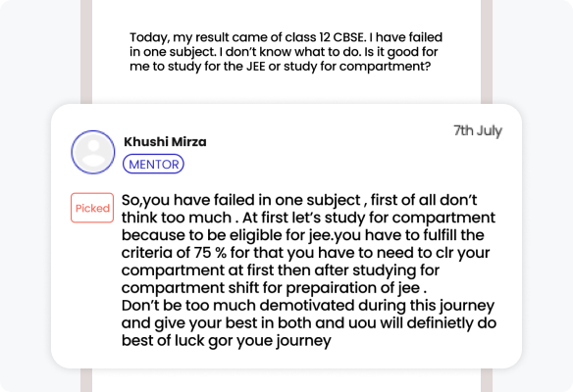
Task: Select the line starting 'think too much'
Action: point(308,218)
